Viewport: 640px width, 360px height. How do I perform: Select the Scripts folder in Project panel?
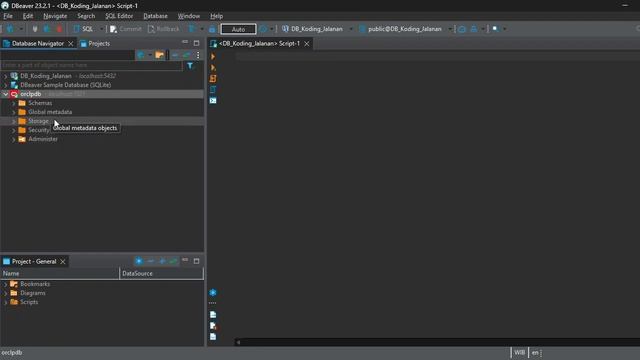tap(29, 302)
